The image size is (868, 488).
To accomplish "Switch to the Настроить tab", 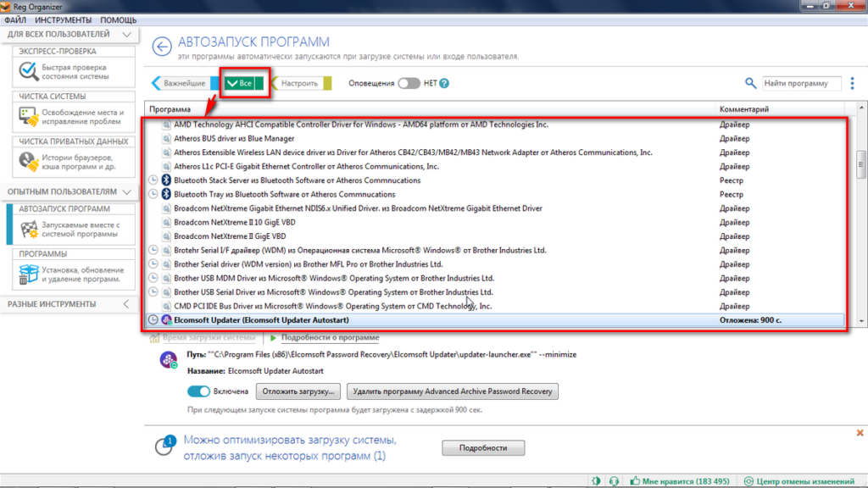I will pos(300,83).
